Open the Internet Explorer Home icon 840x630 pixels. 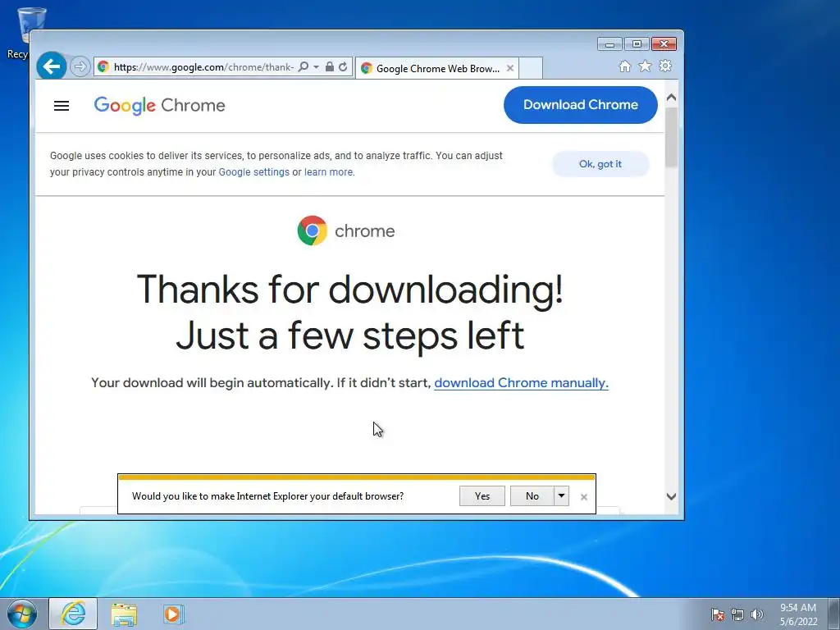pyautogui.click(x=624, y=66)
